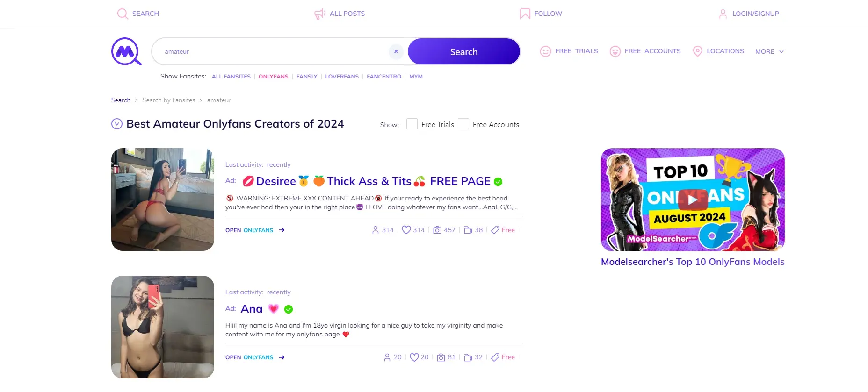Clear the search field with the x icon
The image size is (868, 392).
coord(396,51)
